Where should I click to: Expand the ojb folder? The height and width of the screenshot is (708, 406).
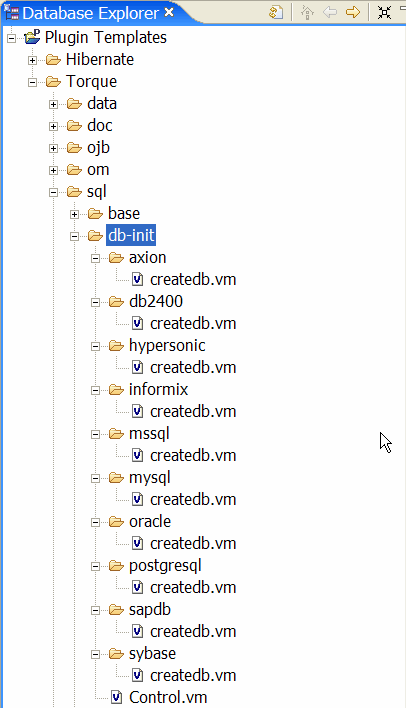click(53, 149)
